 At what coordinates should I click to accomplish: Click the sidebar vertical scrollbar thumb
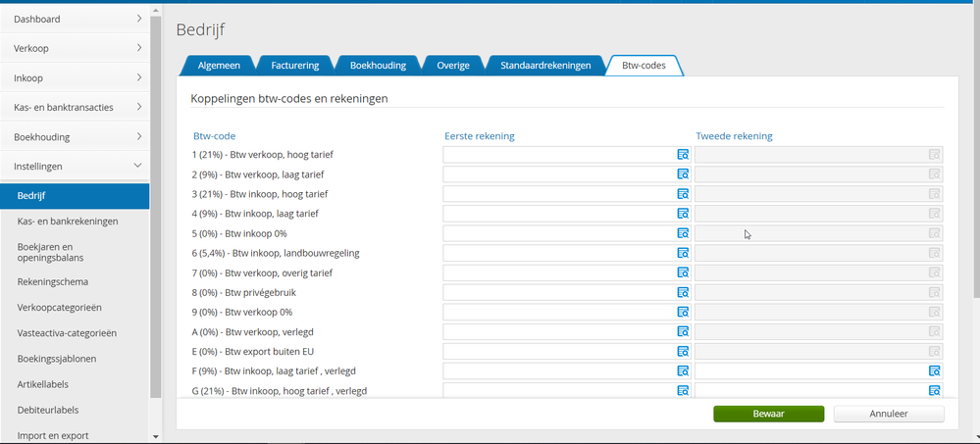[x=156, y=208]
